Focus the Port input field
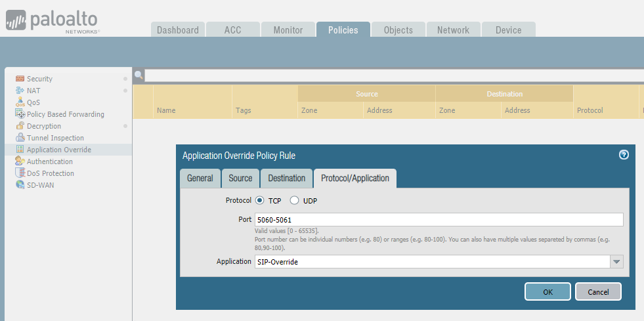This screenshot has width=644, height=321. [x=439, y=220]
